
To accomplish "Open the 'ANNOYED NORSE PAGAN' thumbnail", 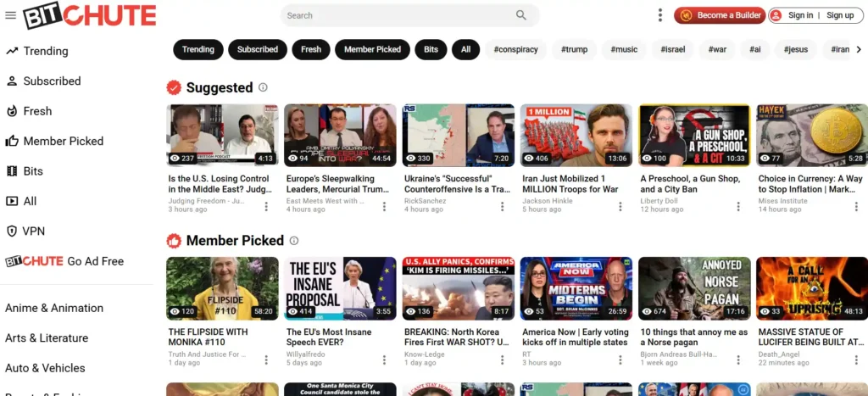I will coord(694,288).
